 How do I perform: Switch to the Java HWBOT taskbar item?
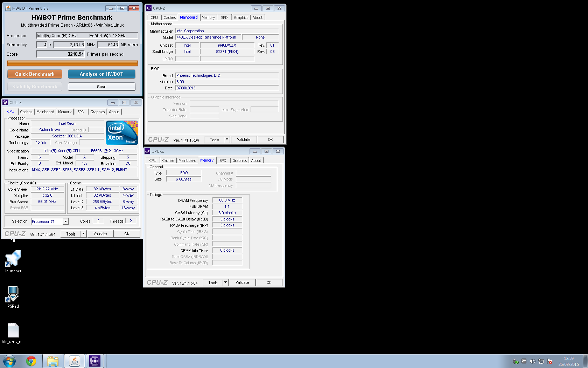[74, 361]
